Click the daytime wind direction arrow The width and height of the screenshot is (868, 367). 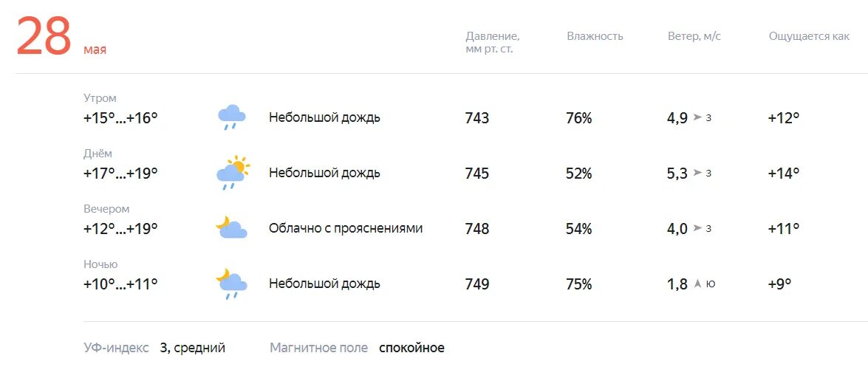(x=697, y=174)
